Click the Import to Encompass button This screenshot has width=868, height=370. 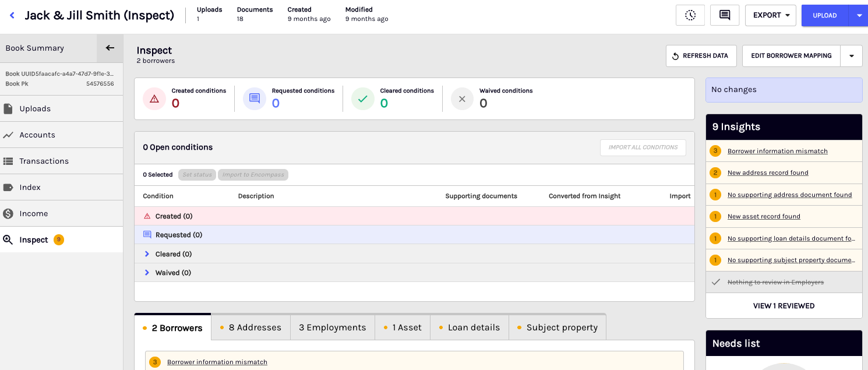tap(253, 175)
